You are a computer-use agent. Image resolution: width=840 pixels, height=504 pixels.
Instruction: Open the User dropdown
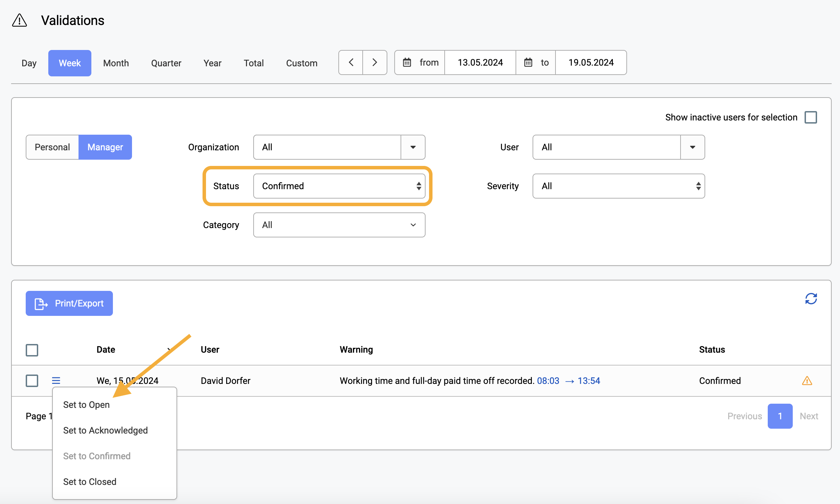point(618,147)
